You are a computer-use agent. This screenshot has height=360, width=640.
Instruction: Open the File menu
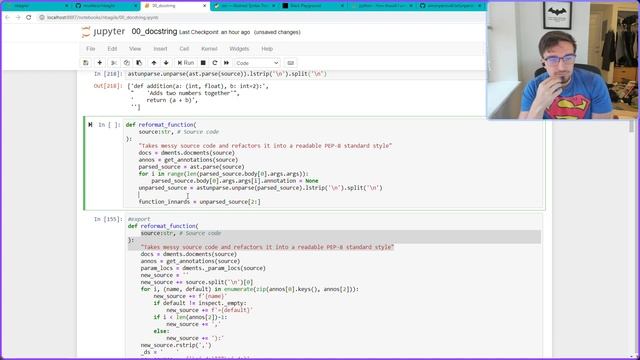(x=91, y=49)
